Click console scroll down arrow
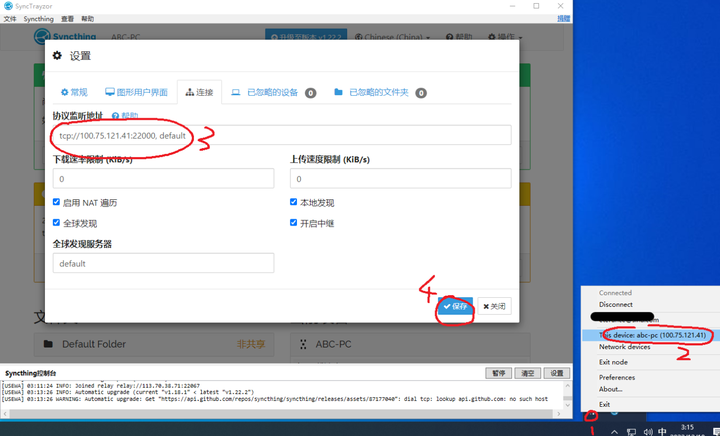This screenshot has width=720, height=436. pyautogui.click(x=568, y=405)
